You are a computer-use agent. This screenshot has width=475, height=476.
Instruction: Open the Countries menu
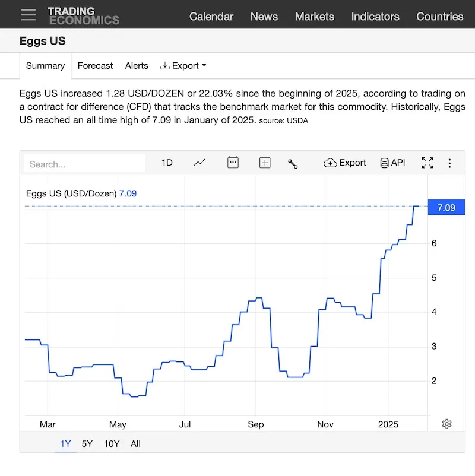tap(439, 17)
